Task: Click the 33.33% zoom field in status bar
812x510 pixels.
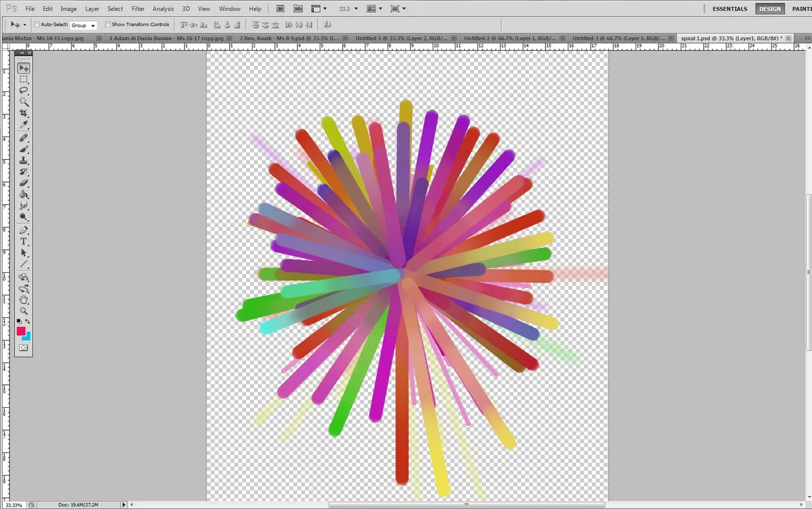Action: [x=13, y=505]
